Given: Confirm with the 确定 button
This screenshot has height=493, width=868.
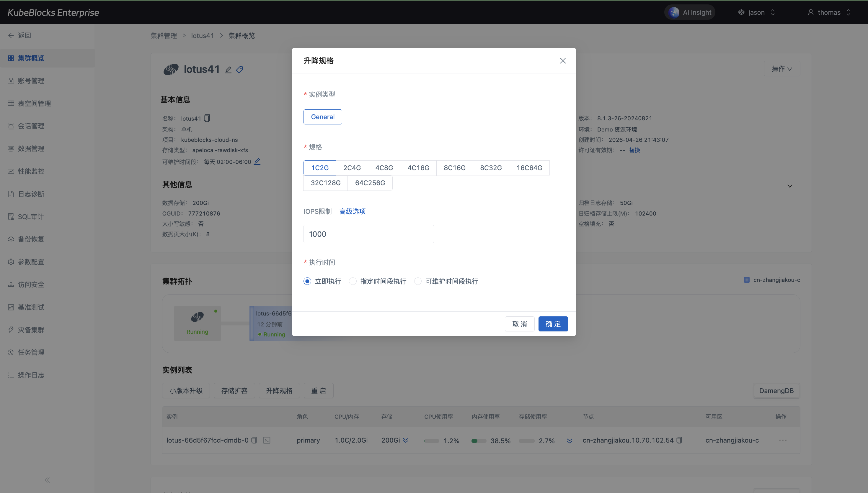Looking at the screenshot, I should click(x=553, y=324).
